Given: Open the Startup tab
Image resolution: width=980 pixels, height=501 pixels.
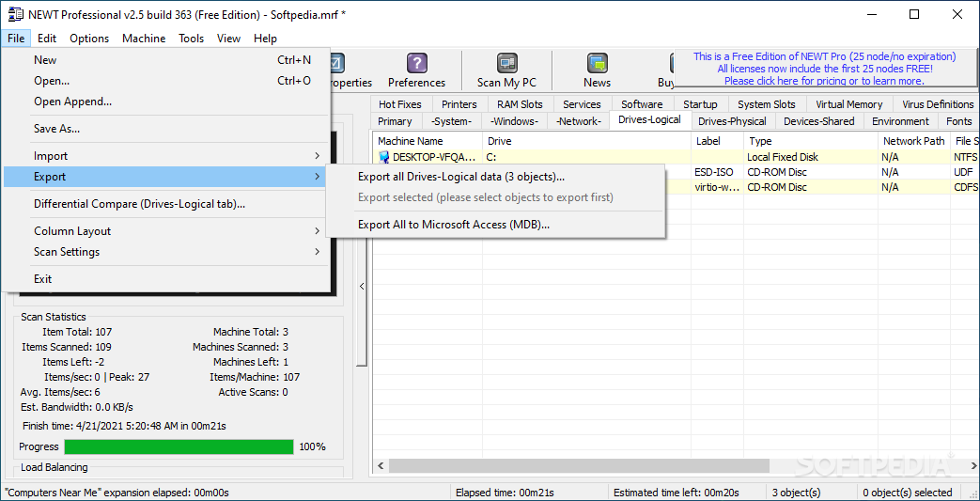Looking at the screenshot, I should pyautogui.click(x=701, y=104).
